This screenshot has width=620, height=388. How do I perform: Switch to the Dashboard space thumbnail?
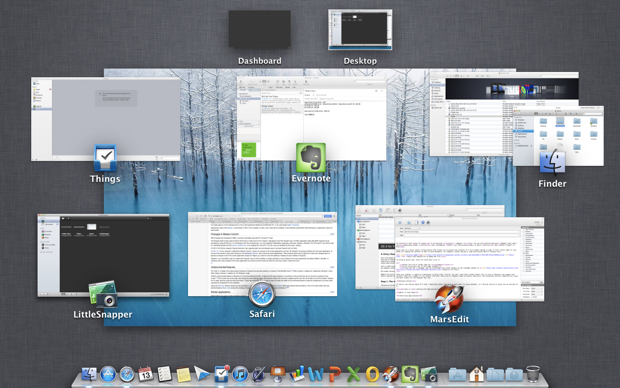click(x=260, y=30)
